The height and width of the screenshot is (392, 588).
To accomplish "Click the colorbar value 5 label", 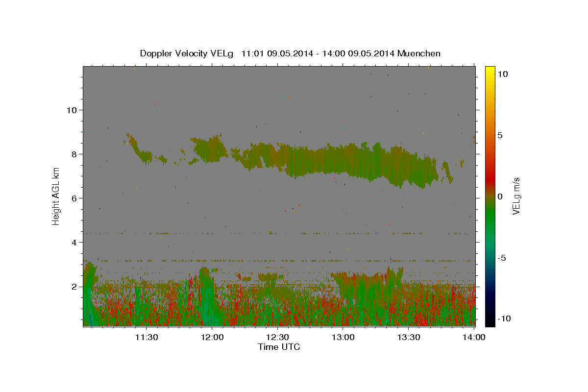I will point(500,135).
